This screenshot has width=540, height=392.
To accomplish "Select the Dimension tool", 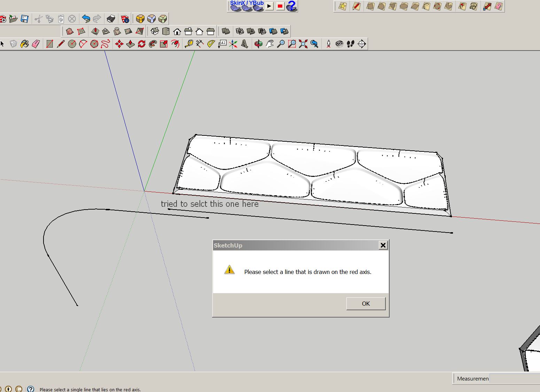I will tap(199, 44).
